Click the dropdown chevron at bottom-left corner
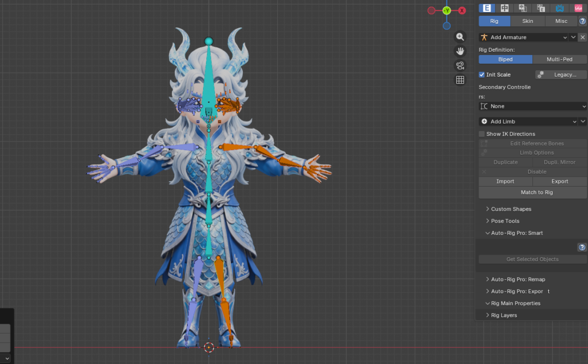The height and width of the screenshot is (364, 588). (7, 359)
